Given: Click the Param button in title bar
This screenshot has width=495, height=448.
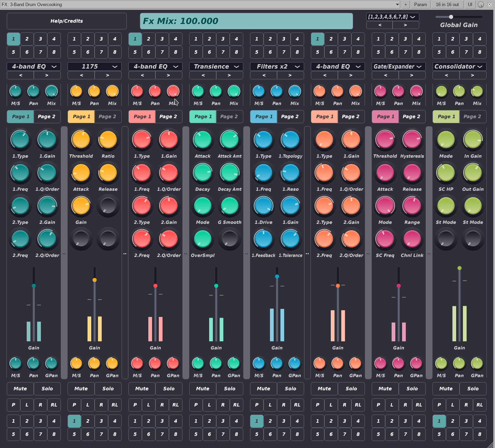Looking at the screenshot, I should pyautogui.click(x=420, y=4).
